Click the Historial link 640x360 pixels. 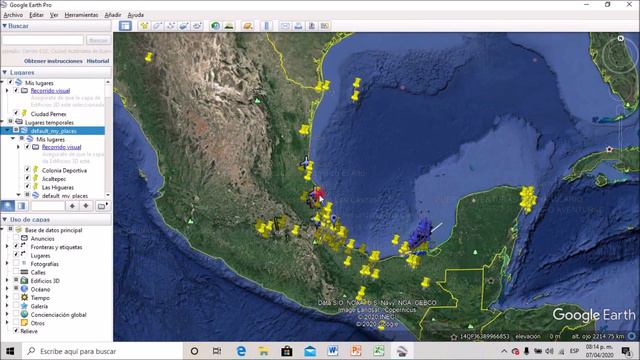coord(98,61)
